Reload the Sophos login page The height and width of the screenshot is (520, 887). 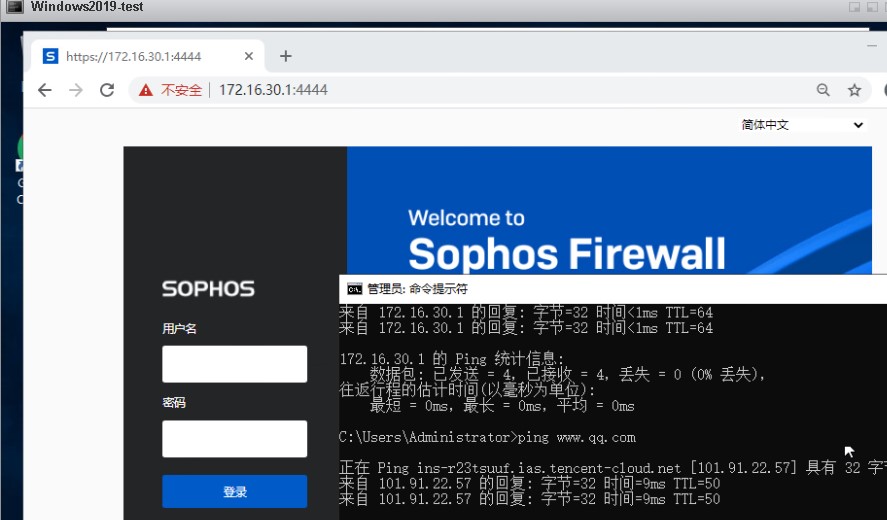click(x=107, y=90)
